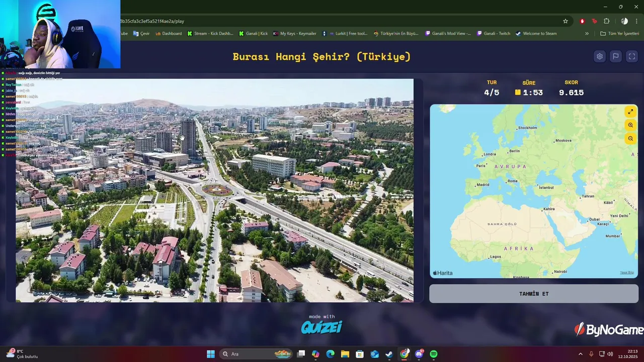Viewport: 644px width, 362px height.
Task: Zoom in on the map
Action: click(630, 125)
